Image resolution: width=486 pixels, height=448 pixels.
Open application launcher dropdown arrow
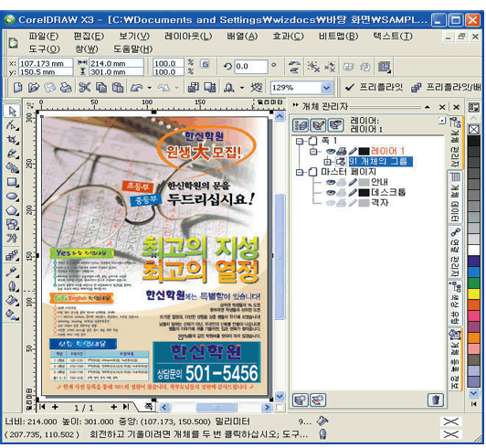[x=242, y=88]
